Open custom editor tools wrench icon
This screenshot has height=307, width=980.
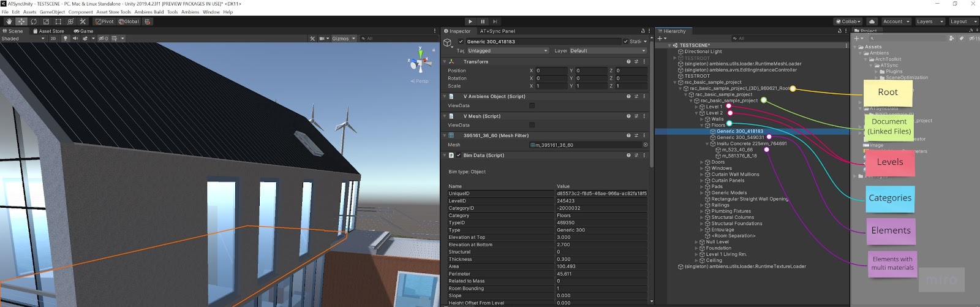pos(83,21)
